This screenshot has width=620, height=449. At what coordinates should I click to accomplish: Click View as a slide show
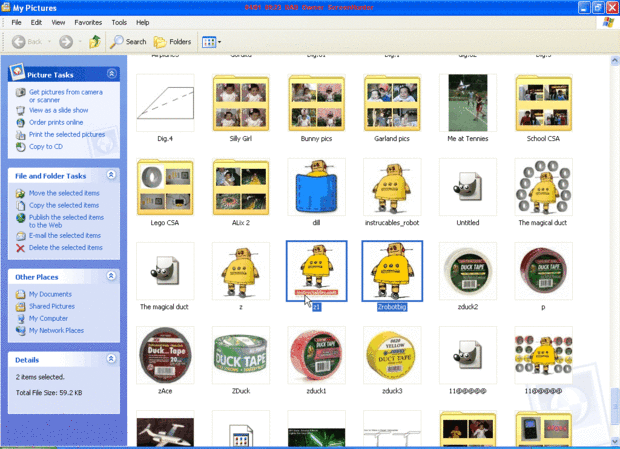pos(59,110)
